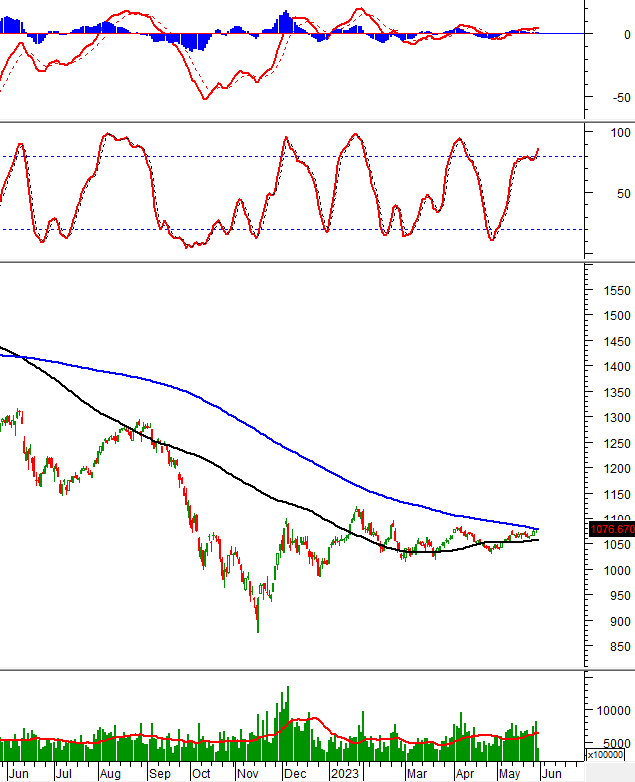Click the x100000 volume scale label
The width and height of the screenshot is (635, 782).
605,755
